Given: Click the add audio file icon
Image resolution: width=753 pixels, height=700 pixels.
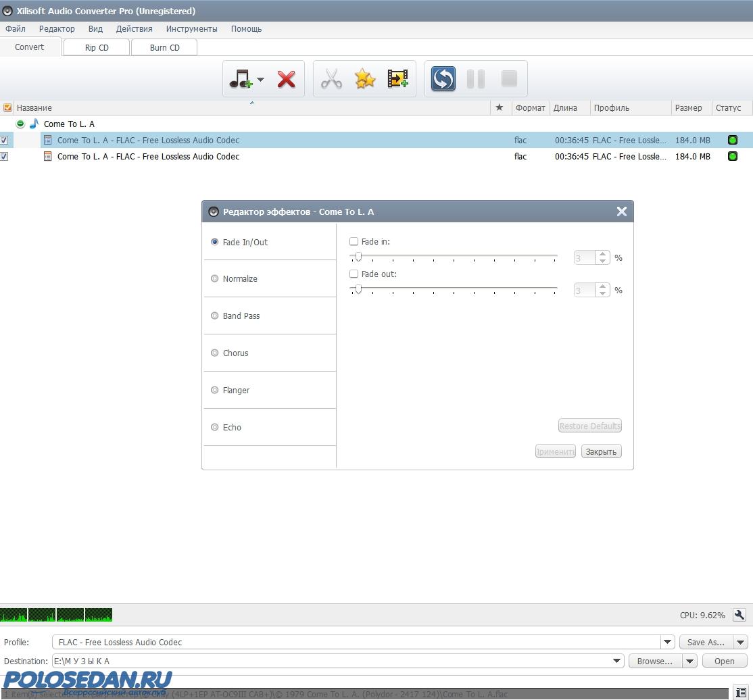Looking at the screenshot, I should (x=240, y=79).
